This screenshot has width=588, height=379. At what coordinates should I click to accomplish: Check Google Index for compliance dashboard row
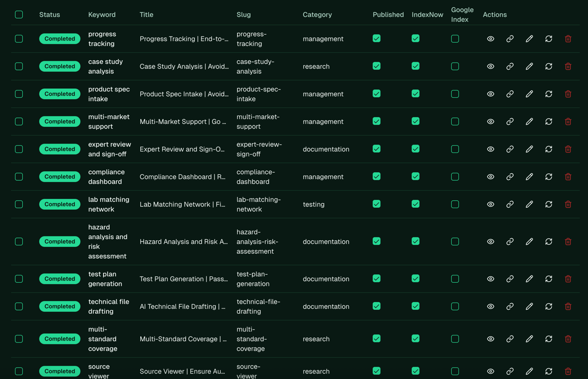click(455, 177)
